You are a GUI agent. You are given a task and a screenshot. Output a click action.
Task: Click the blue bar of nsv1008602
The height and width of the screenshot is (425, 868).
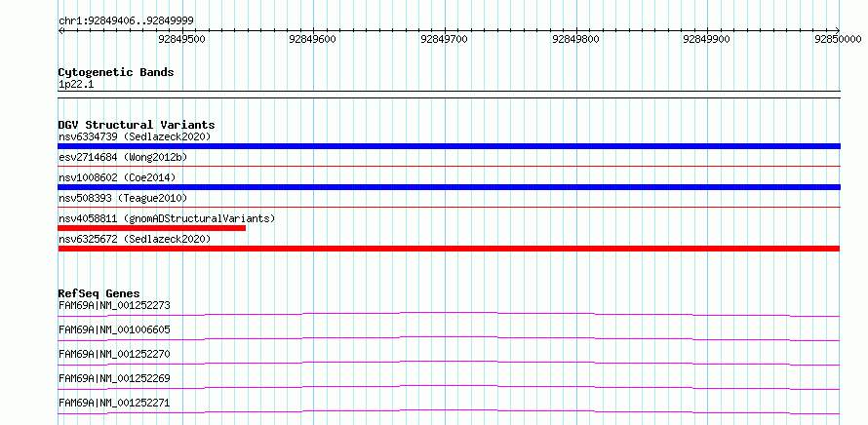tap(449, 187)
